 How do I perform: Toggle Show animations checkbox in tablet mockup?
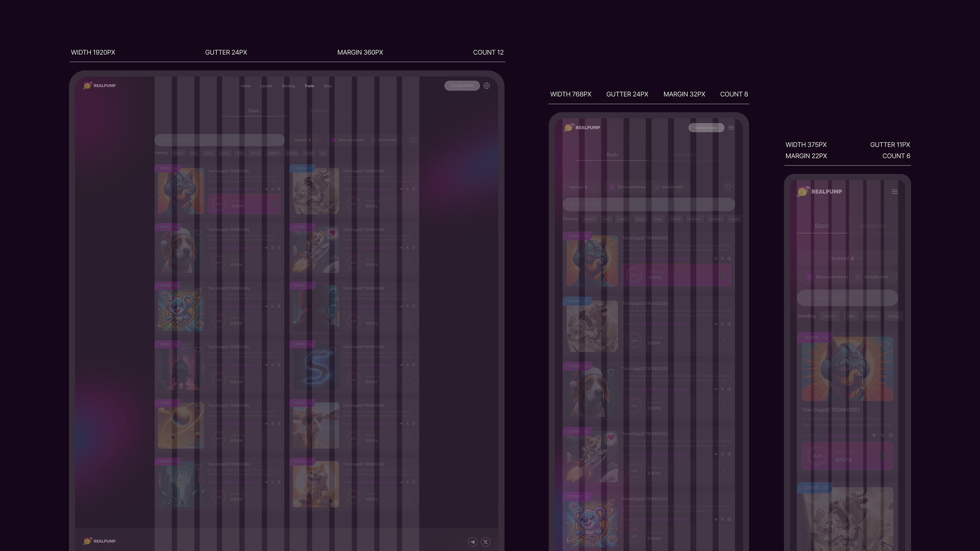point(612,187)
